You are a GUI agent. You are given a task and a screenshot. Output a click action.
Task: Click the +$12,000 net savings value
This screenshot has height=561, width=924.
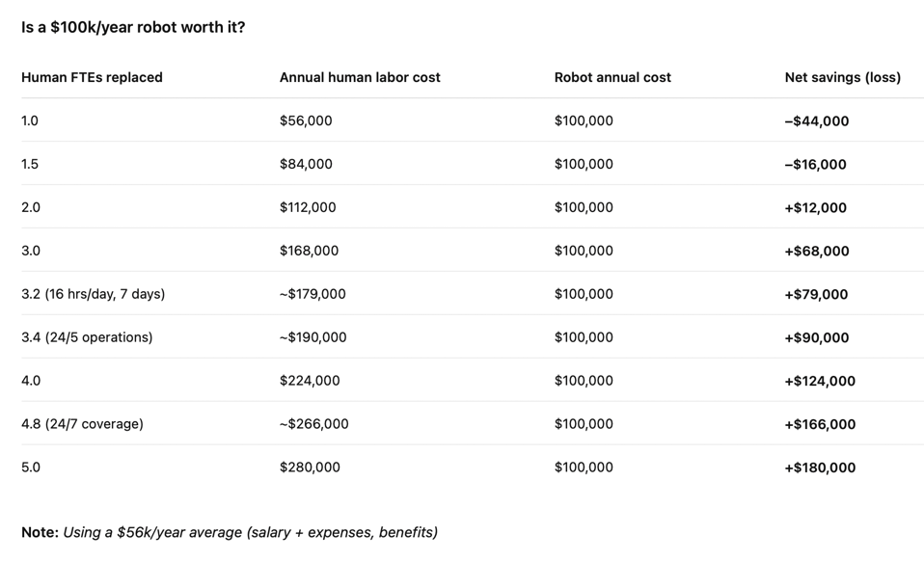815,208
